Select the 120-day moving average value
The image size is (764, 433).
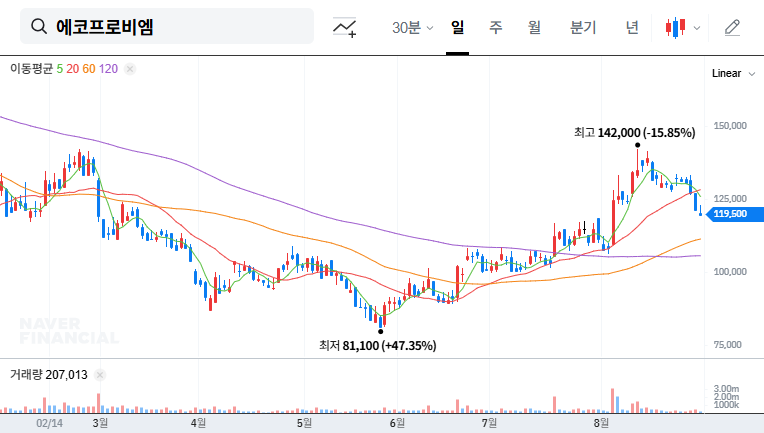point(108,69)
